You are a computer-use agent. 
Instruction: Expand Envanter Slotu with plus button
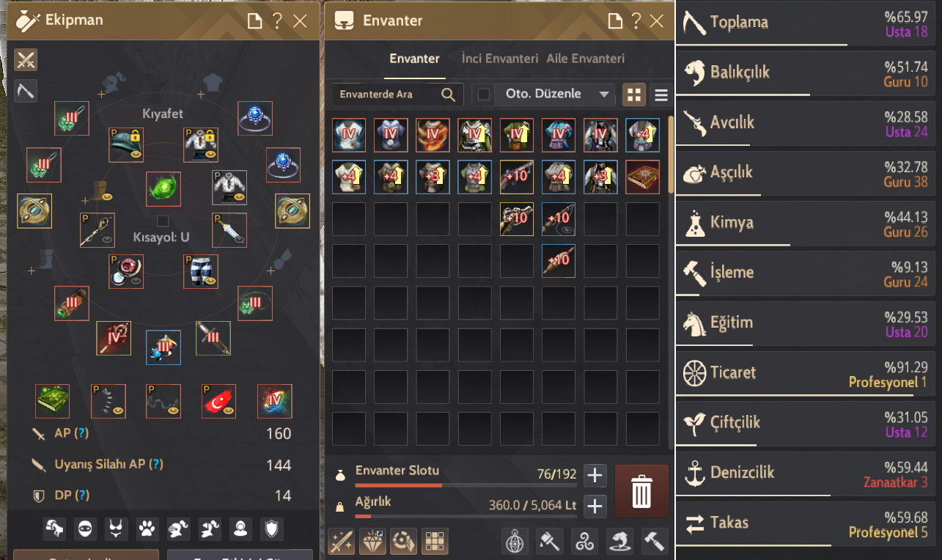[x=595, y=475]
